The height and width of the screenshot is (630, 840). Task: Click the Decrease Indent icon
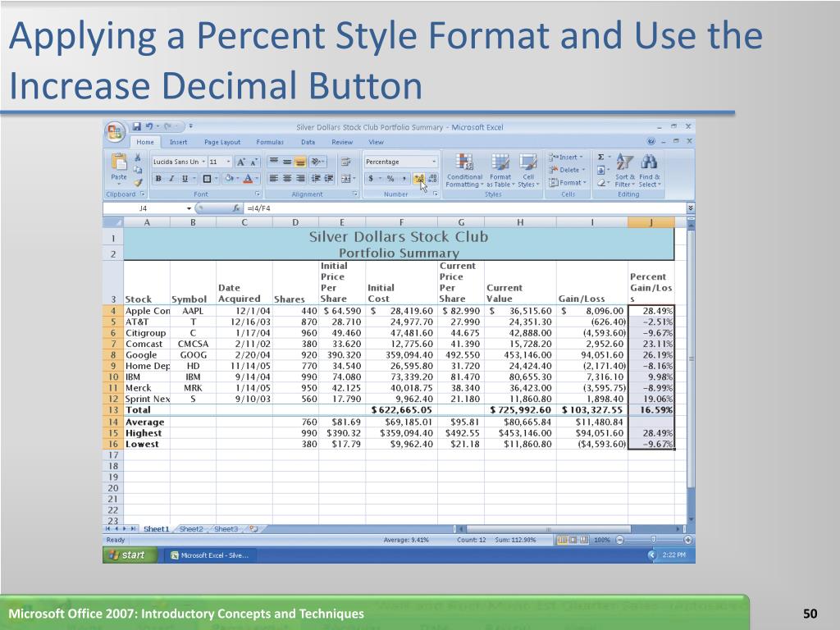pyautogui.click(x=316, y=178)
